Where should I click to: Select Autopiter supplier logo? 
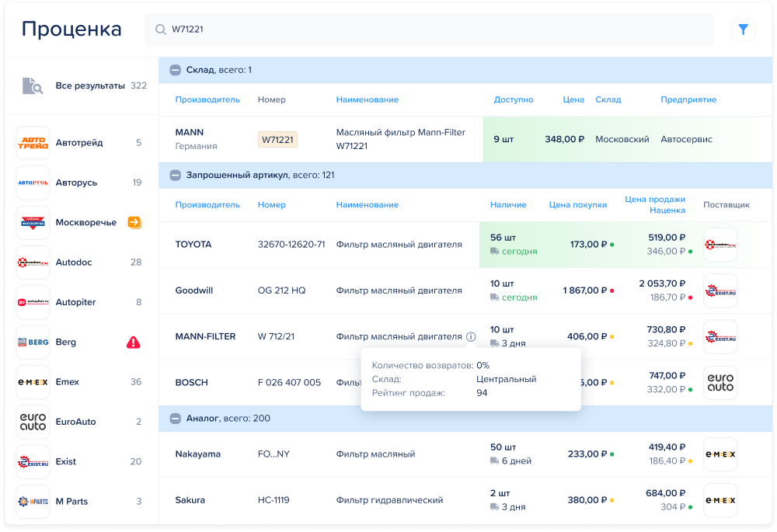(x=33, y=302)
